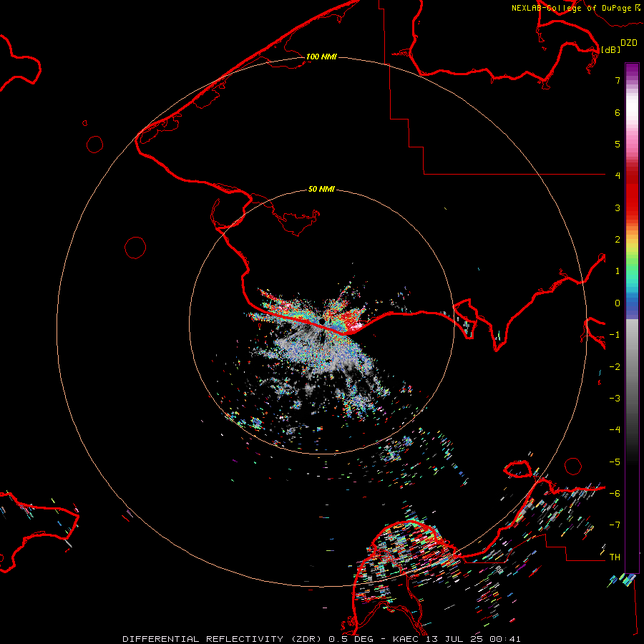The width and height of the screenshot is (644, 644).
Task: Click the 100 NMI range ring label
Action: click(x=321, y=57)
